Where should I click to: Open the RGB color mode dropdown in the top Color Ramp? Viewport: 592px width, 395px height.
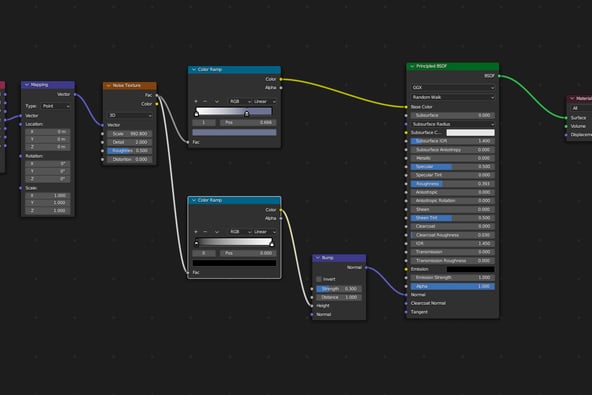point(239,101)
